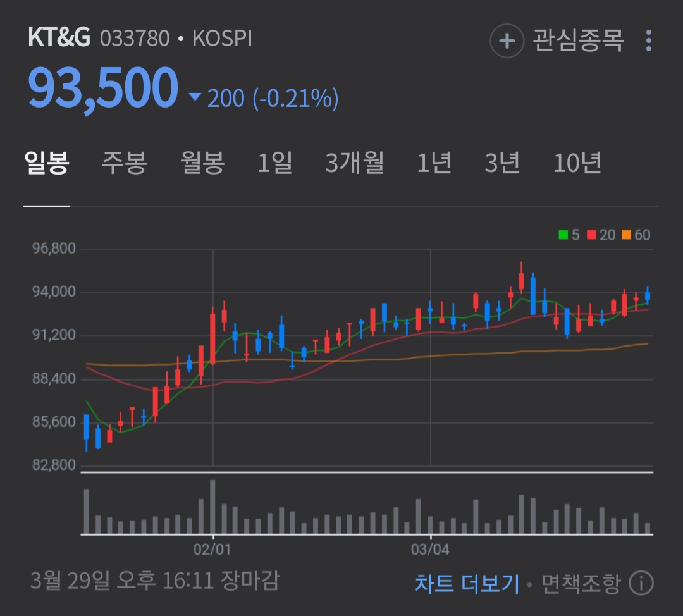Select the 1일 chart range tab
The height and width of the screenshot is (616, 683).
(275, 163)
